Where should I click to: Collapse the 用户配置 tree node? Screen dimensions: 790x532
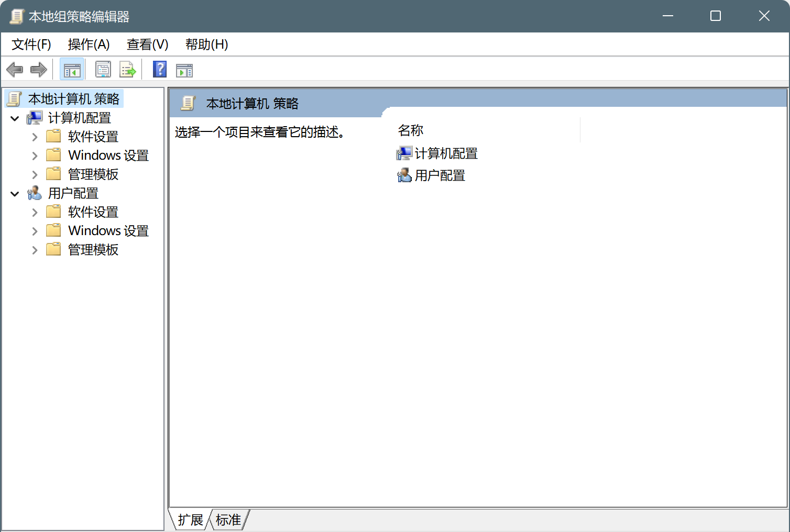pyautogui.click(x=15, y=194)
